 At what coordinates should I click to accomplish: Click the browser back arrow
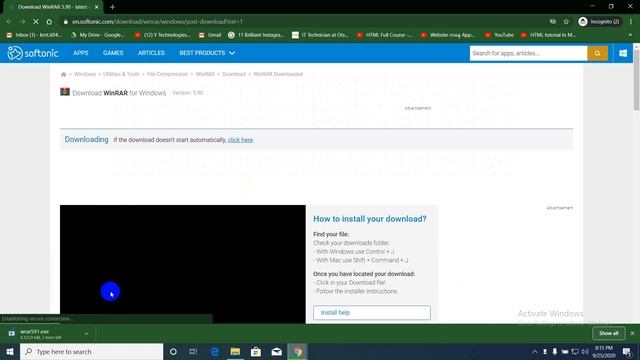pyautogui.click(x=9, y=22)
